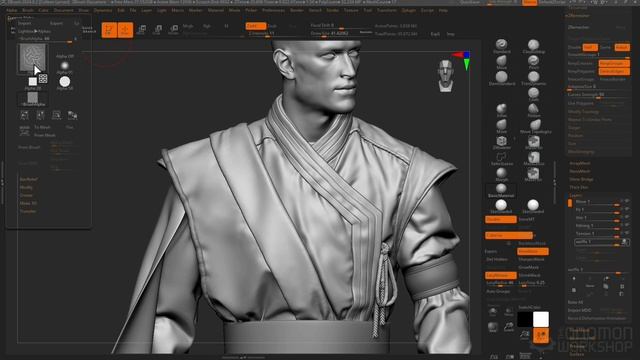Image resolution: width=640 pixels, height=360 pixels.
Task: Rotate the alpha with Rotate icon
Action: 56,116
